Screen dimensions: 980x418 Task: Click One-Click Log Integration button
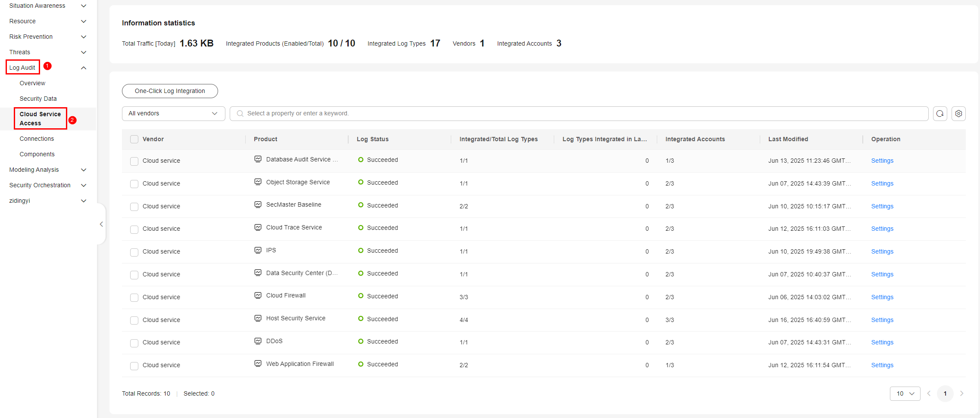click(170, 91)
